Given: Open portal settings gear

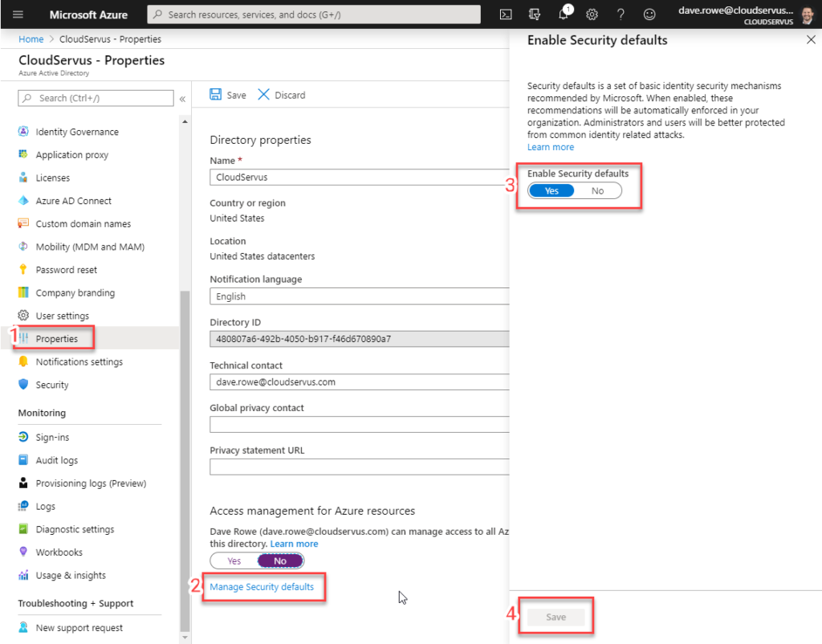Looking at the screenshot, I should [x=592, y=14].
